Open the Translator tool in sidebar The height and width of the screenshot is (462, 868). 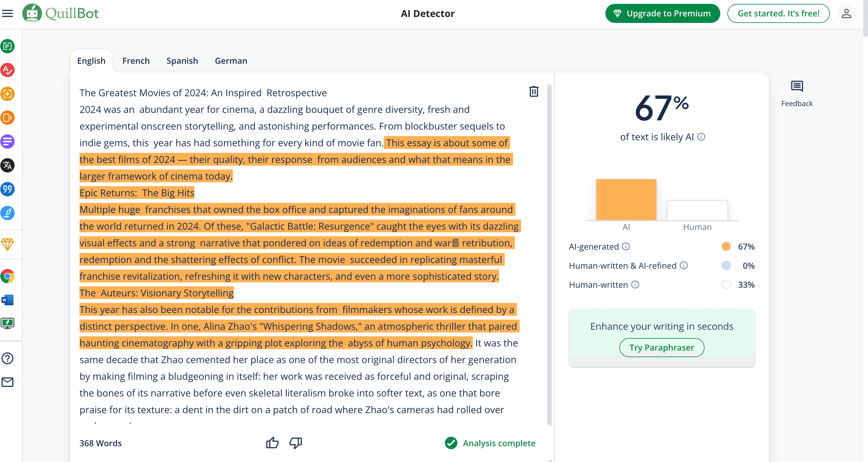pyautogui.click(x=7, y=165)
